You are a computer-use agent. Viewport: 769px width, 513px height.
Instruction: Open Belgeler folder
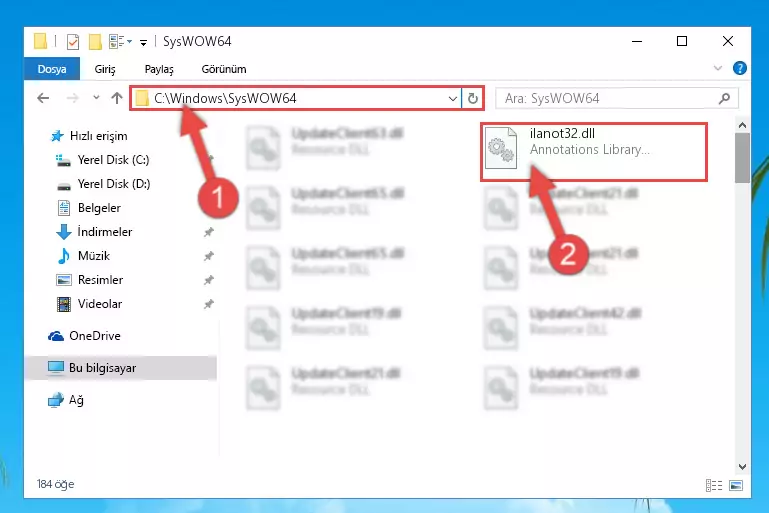pos(99,208)
